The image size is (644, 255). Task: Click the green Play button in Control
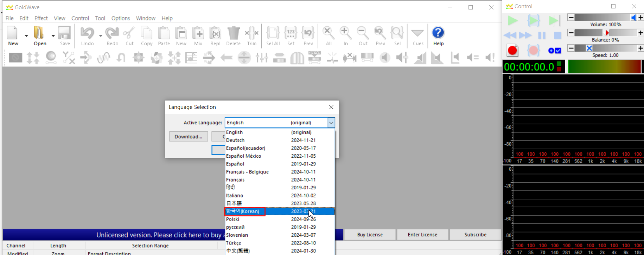coord(513,21)
